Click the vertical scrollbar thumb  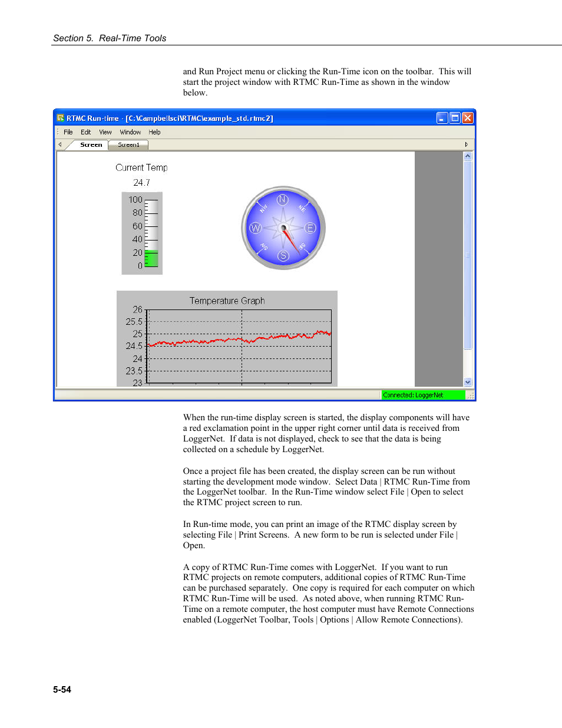(x=468, y=255)
